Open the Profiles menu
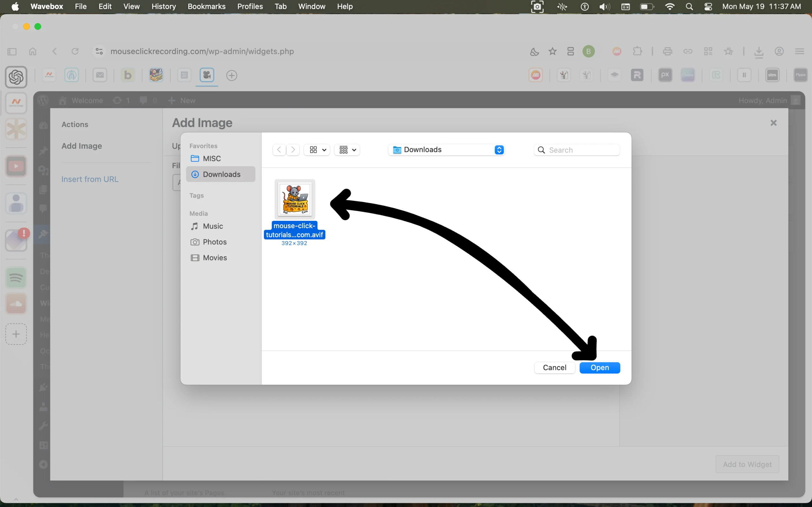Image resolution: width=812 pixels, height=507 pixels. click(250, 6)
